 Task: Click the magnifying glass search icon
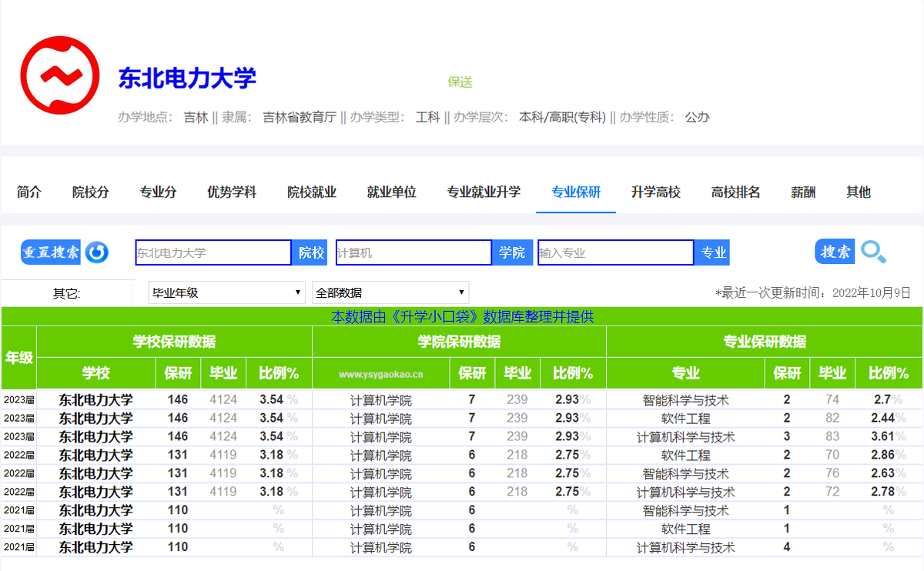coord(873,252)
